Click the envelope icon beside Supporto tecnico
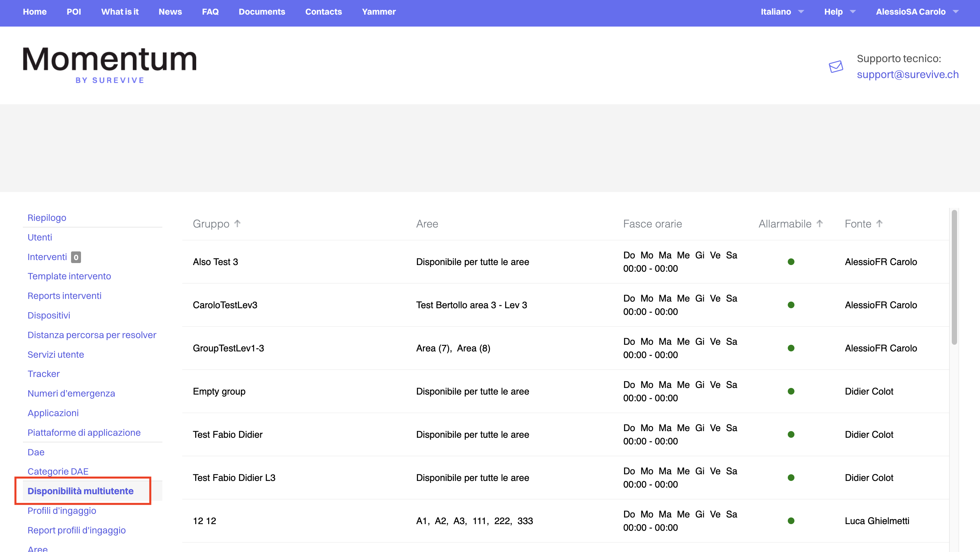The width and height of the screenshot is (980, 552). click(x=836, y=67)
